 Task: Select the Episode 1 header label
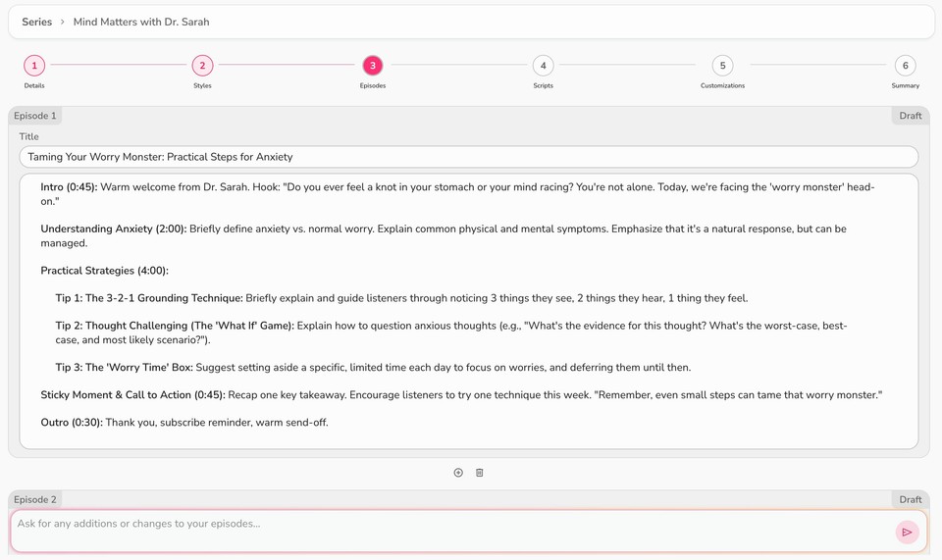point(35,116)
